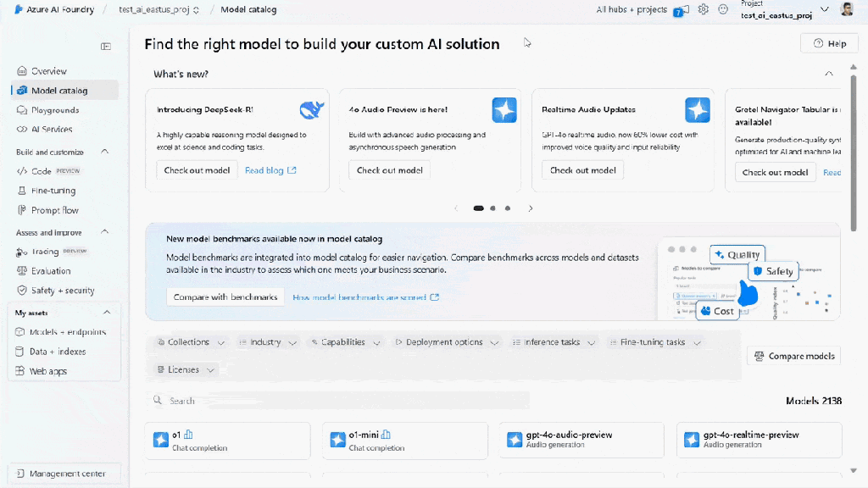Viewport: 868px width, 488px height.
Task: Click Check out model for Realtime Audio Updates
Action: pos(582,170)
